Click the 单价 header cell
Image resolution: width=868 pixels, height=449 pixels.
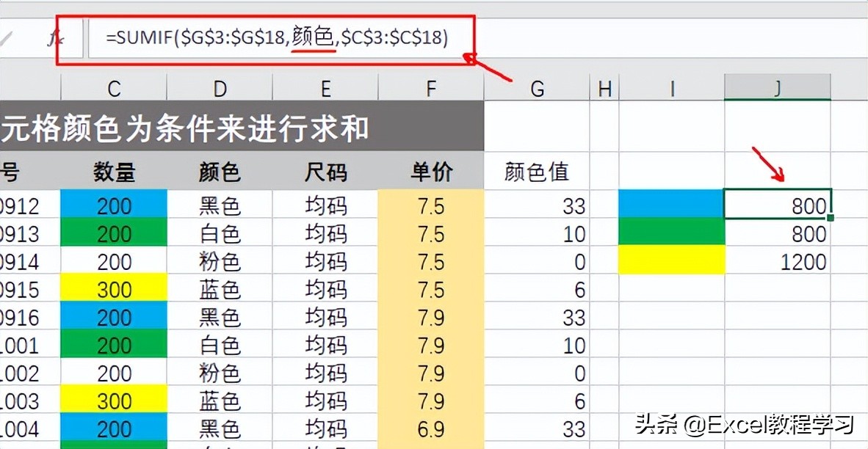pos(431,172)
